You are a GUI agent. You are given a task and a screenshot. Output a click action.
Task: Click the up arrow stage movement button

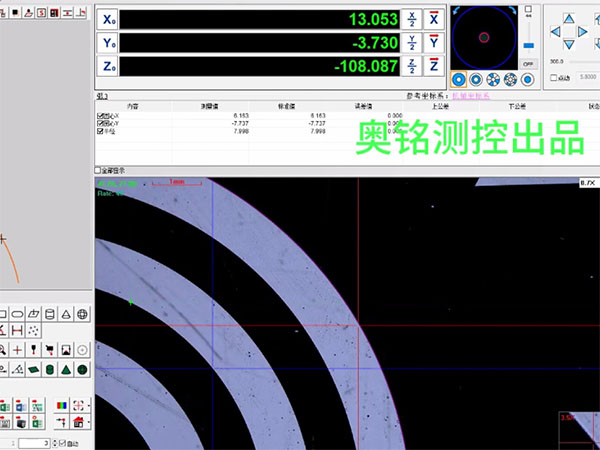[569, 18]
